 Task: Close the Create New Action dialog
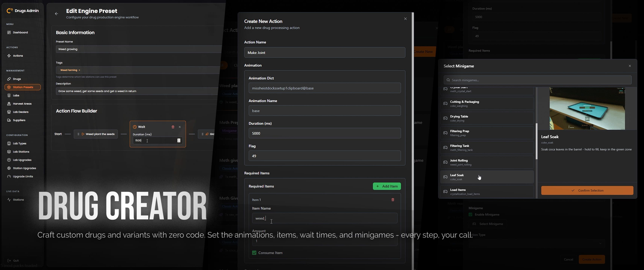tap(405, 19)
